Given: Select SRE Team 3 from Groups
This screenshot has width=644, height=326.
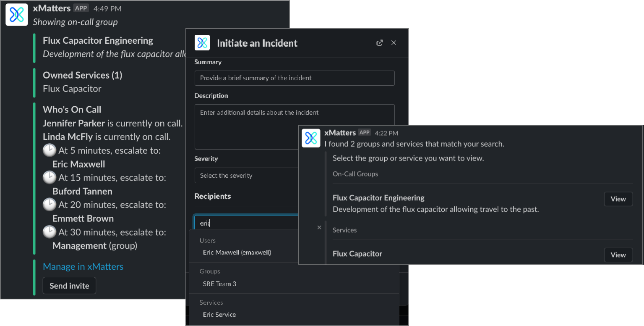Looking at the screenshot, I should (219, 284).
